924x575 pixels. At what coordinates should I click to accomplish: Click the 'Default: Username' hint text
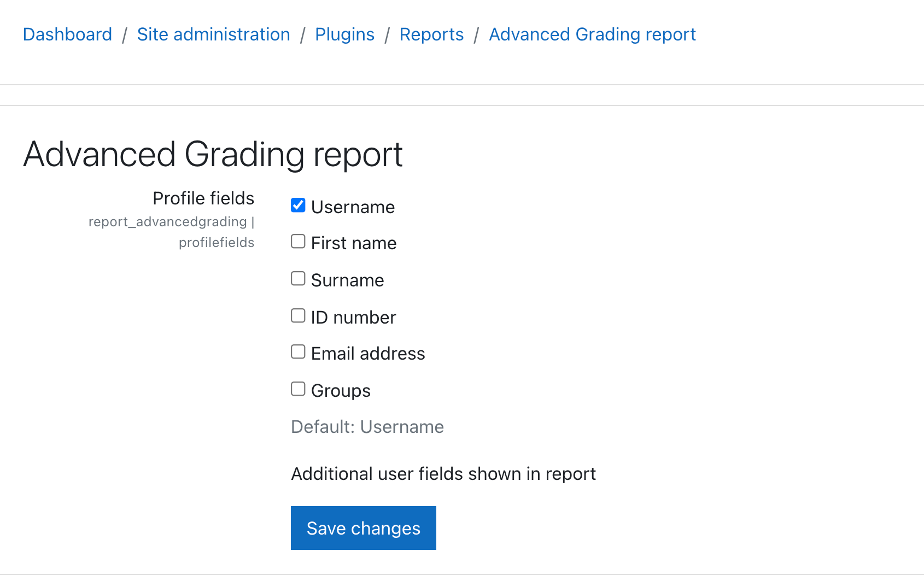coord(367,427)
